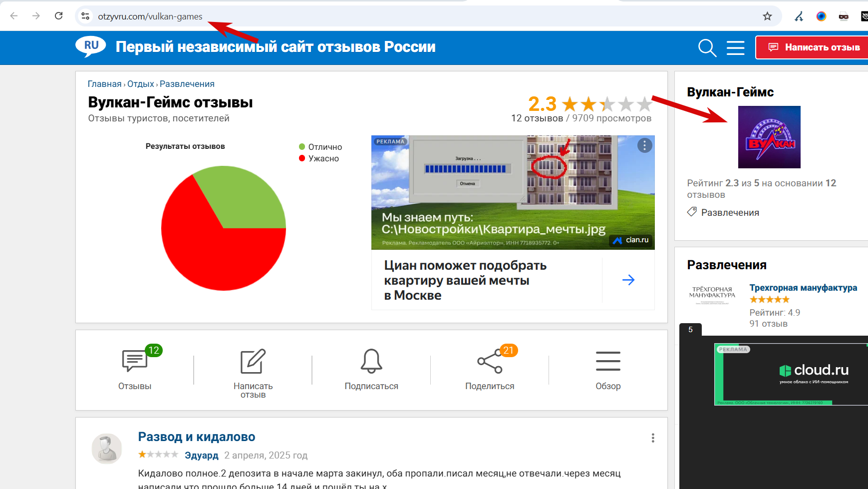Open the incognito-style extension icon
This screenshot has width=868, height=489.
click(844, 16)
